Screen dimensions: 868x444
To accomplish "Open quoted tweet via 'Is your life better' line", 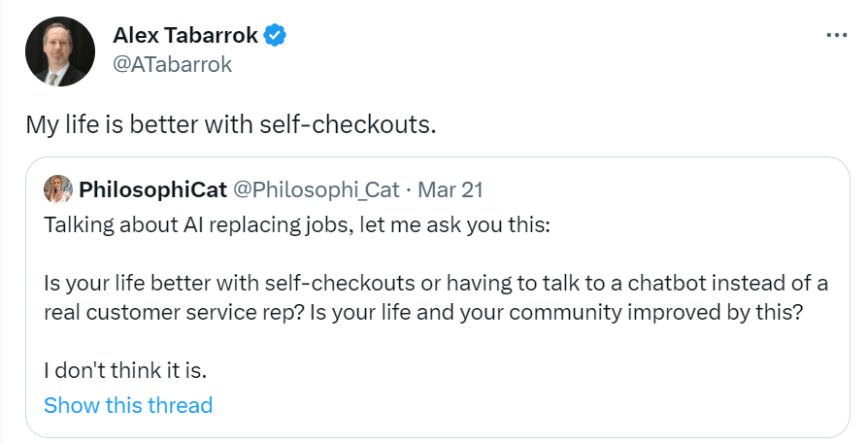I will pos(436,284).
